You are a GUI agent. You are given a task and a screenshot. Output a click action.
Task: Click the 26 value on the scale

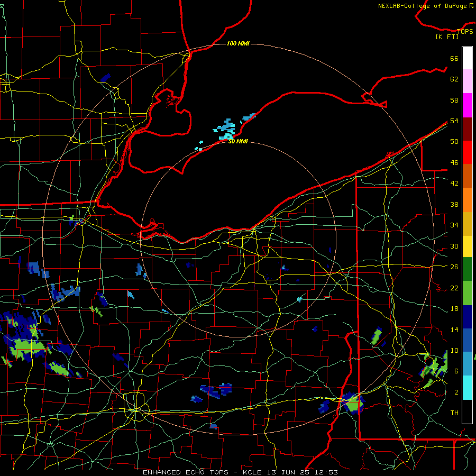454,267
